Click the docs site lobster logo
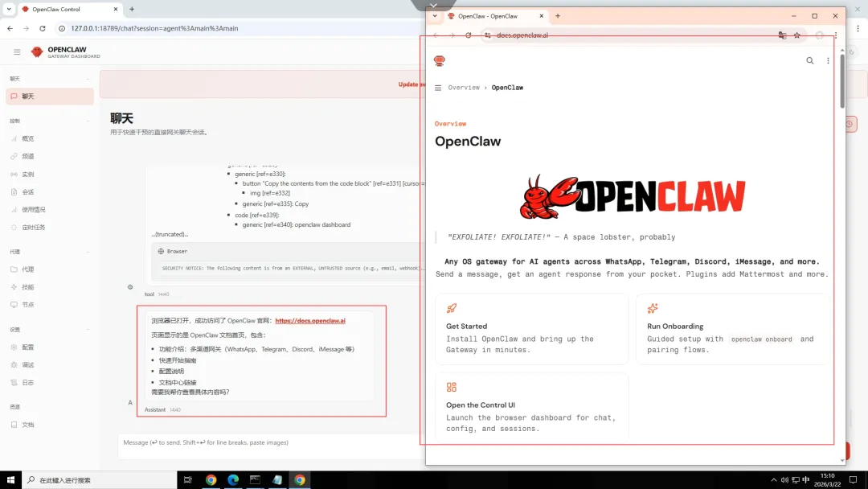 [x=440, y=61]
